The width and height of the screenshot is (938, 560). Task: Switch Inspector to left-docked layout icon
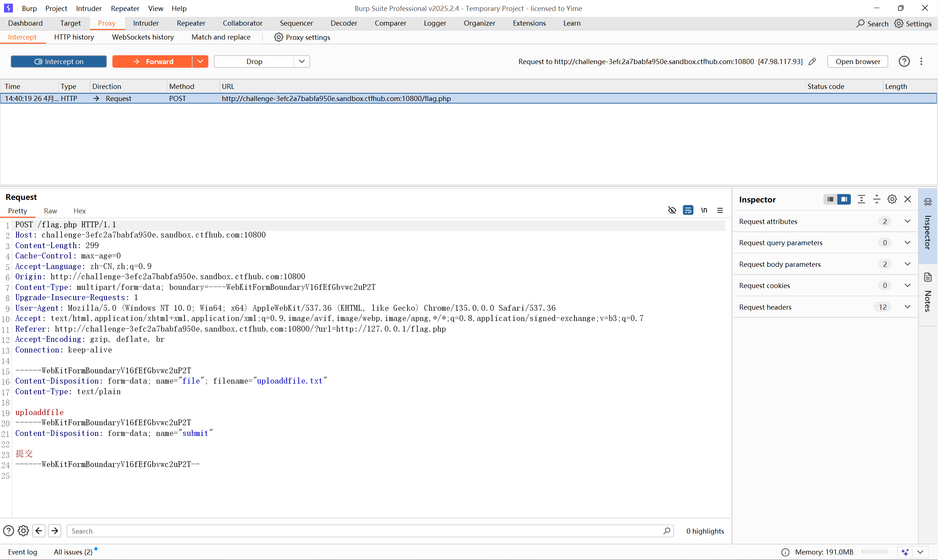(x=830, y=199)
